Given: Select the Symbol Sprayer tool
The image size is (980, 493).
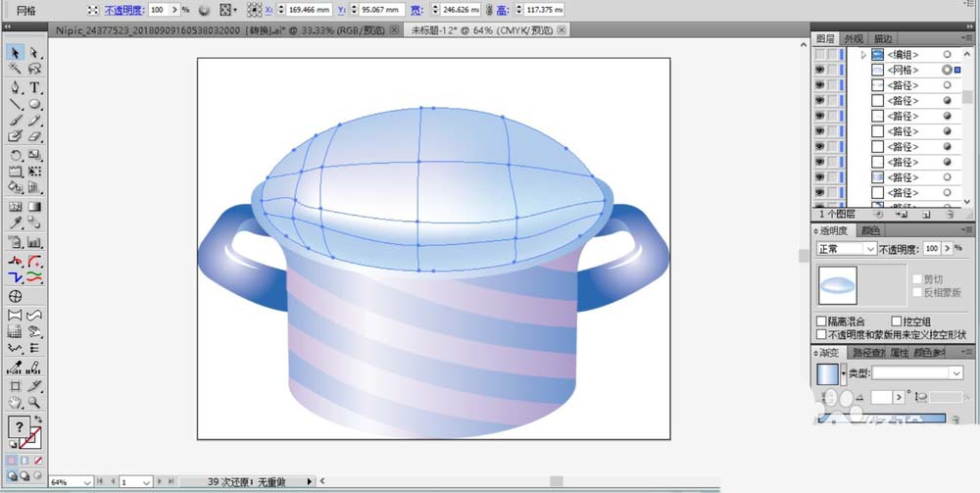Looking at the screenshot, I should pos(16,242).
